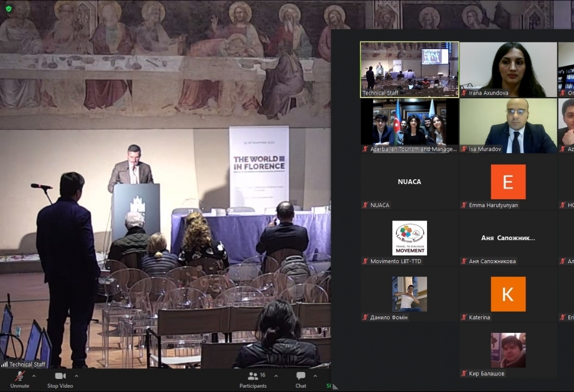Click the Movimento LBT-TTD logo tile
Viewport: 574px width, 392px height.
(x=410, y=238)
